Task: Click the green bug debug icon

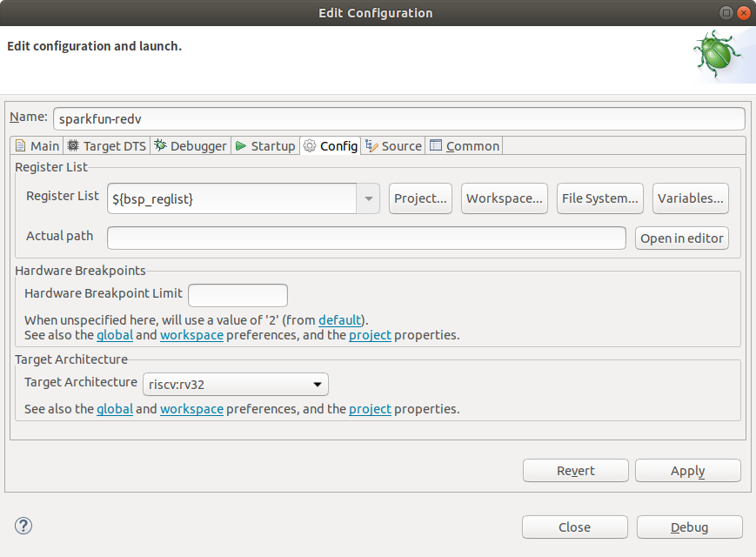Action: coord(717,55)
